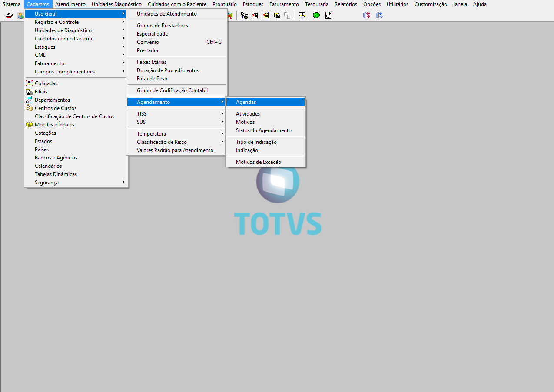The width and height of the screenshot is (554, 392).
Task: Select Motivos menu entry
Action: click(x=265, y=122)
